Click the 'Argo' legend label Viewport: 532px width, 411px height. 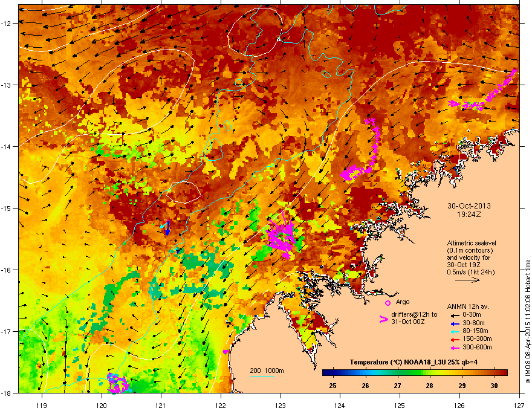tap(403, 302)
